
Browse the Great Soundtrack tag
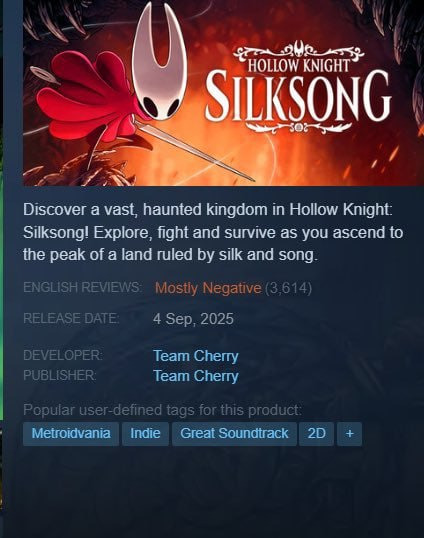pyautogui.click(x=234, y=434)
